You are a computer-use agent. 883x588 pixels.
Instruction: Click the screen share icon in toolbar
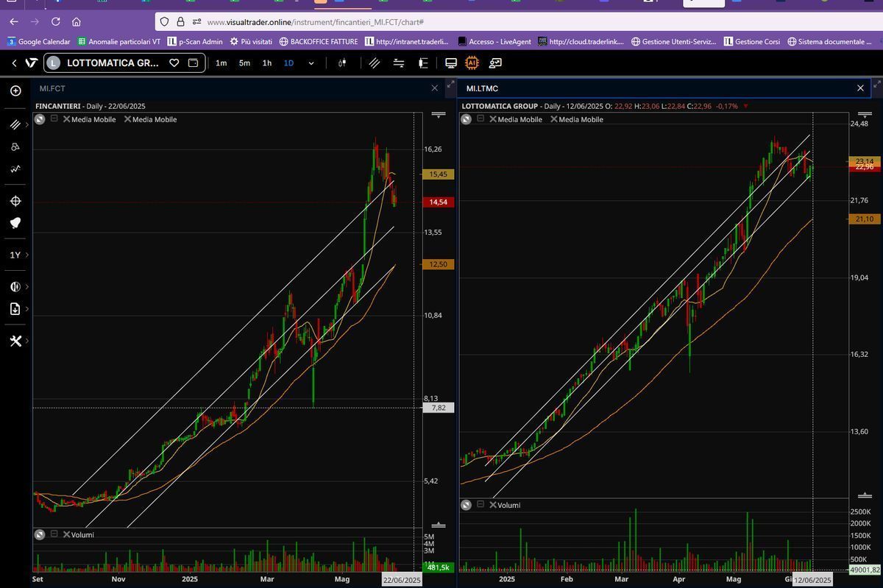[495, 63]
